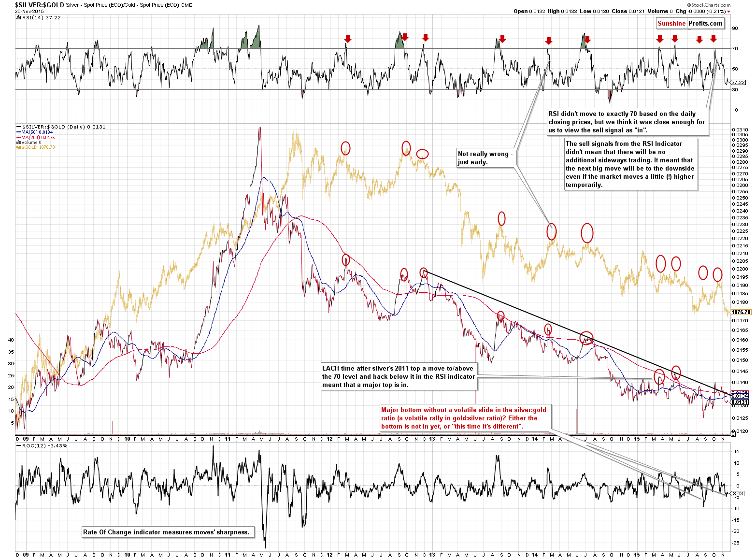Click the -3.43 ROC value tag on axis
The width and height of the screenshot is (756, 559).
point(738,493)
